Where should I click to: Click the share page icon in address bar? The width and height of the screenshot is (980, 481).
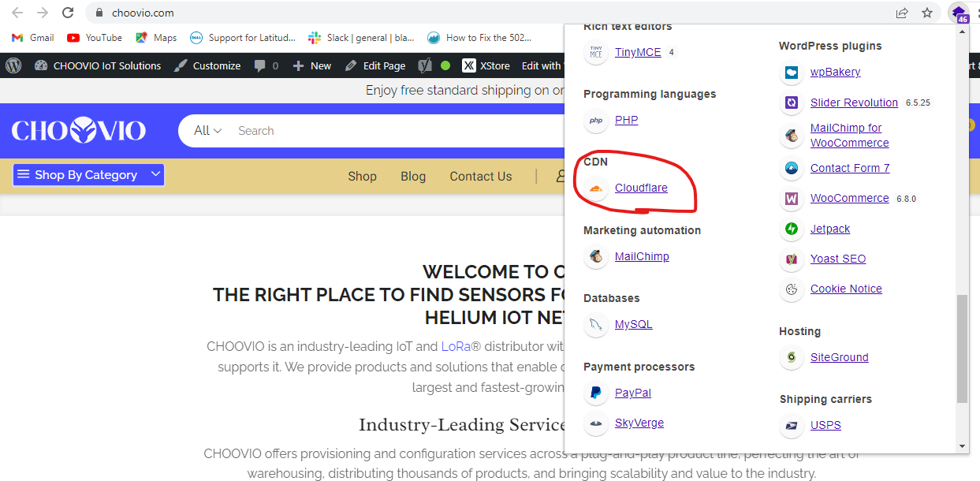(x=902, y=13)
